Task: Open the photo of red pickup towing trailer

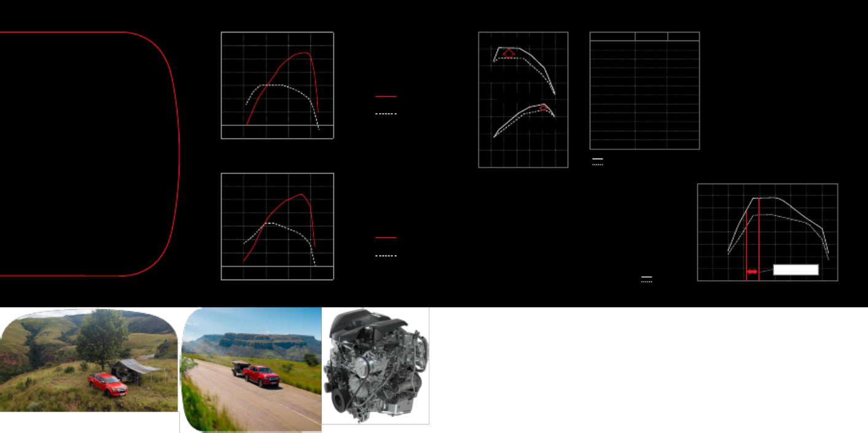Action: pyautogui.click(x=252, y=370)
